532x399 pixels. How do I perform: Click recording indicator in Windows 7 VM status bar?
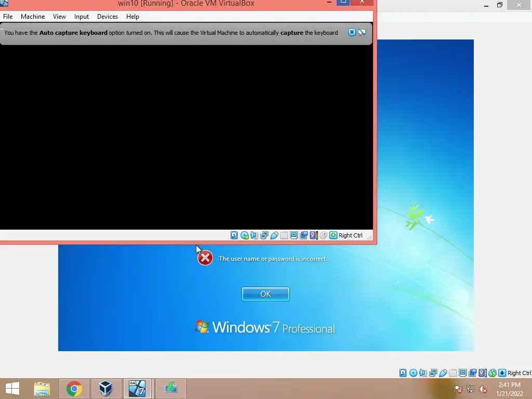(x=472, y=373)
